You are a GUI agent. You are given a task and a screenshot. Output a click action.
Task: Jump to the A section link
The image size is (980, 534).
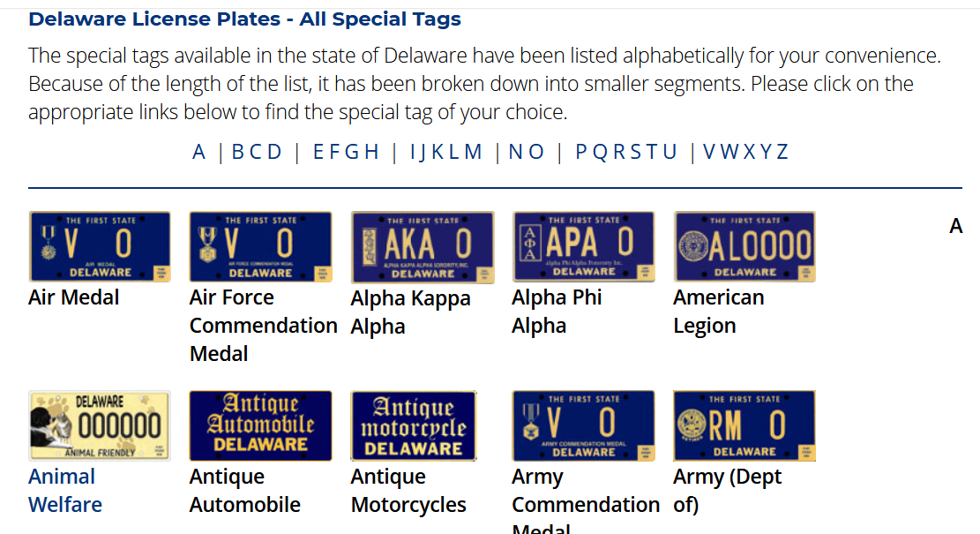198,152
